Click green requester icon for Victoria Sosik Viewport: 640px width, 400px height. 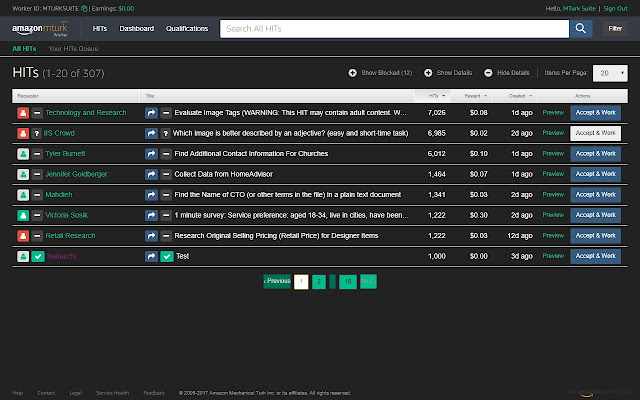[22, 215]
